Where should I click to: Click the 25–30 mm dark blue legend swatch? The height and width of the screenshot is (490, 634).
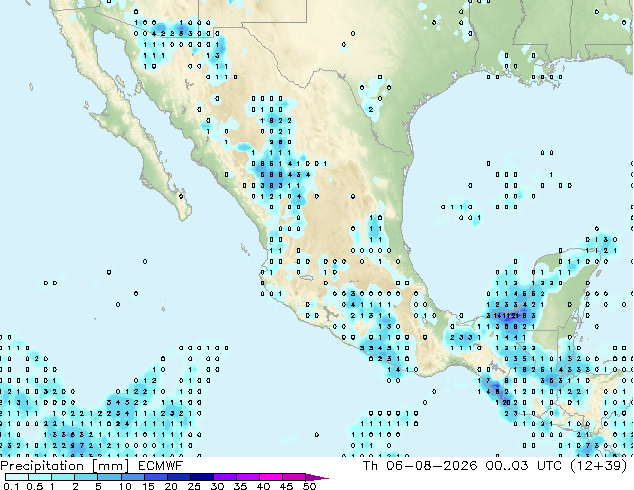pos(202,477)
